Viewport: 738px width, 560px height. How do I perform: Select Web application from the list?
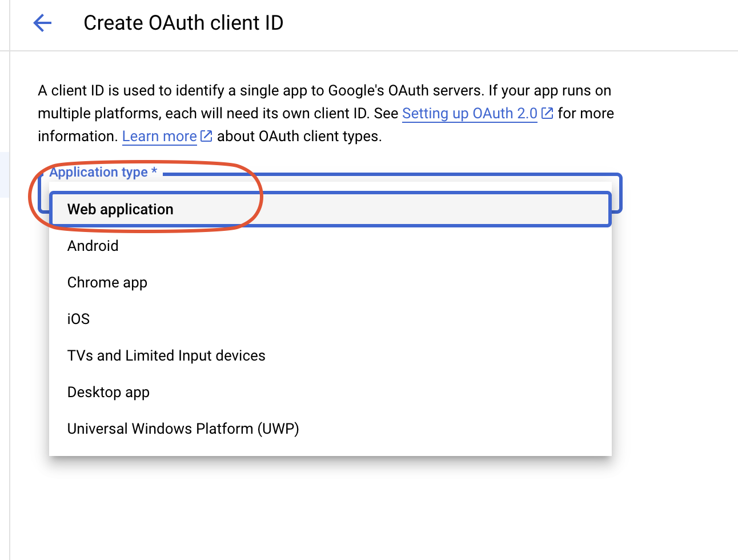[330, 209]
